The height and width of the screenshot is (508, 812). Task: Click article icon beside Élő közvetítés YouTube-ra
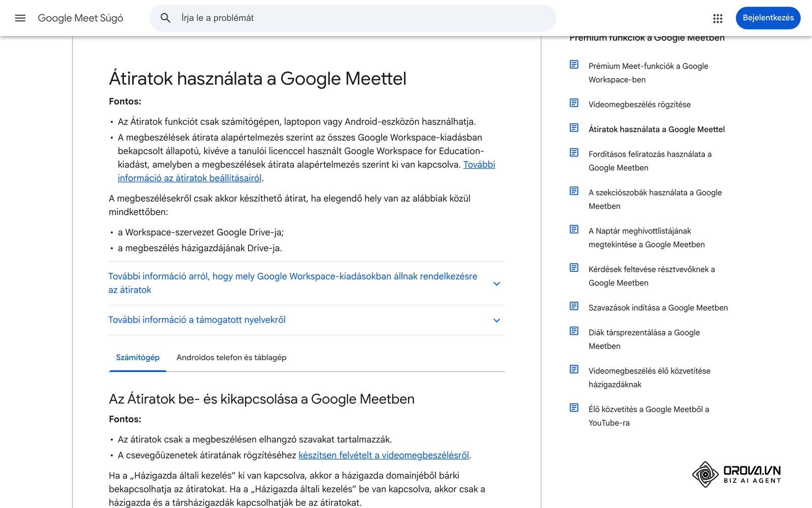pos(574,408)
